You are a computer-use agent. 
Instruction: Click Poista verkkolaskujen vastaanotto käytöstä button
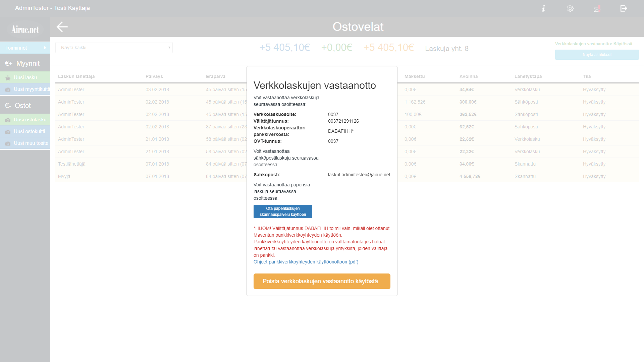[x=322, y=281]
